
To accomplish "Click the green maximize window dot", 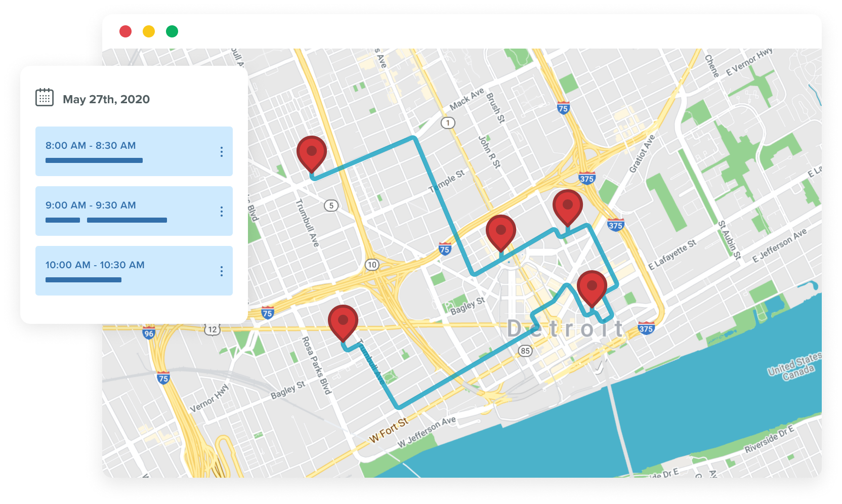I will pyautogui.click(x=172, y=31).
